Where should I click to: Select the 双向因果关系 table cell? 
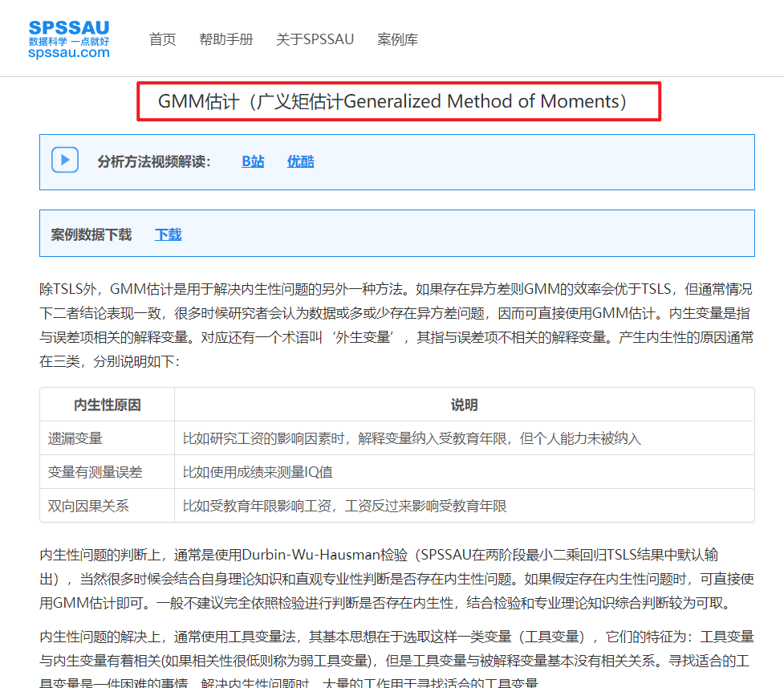point(107,506)
